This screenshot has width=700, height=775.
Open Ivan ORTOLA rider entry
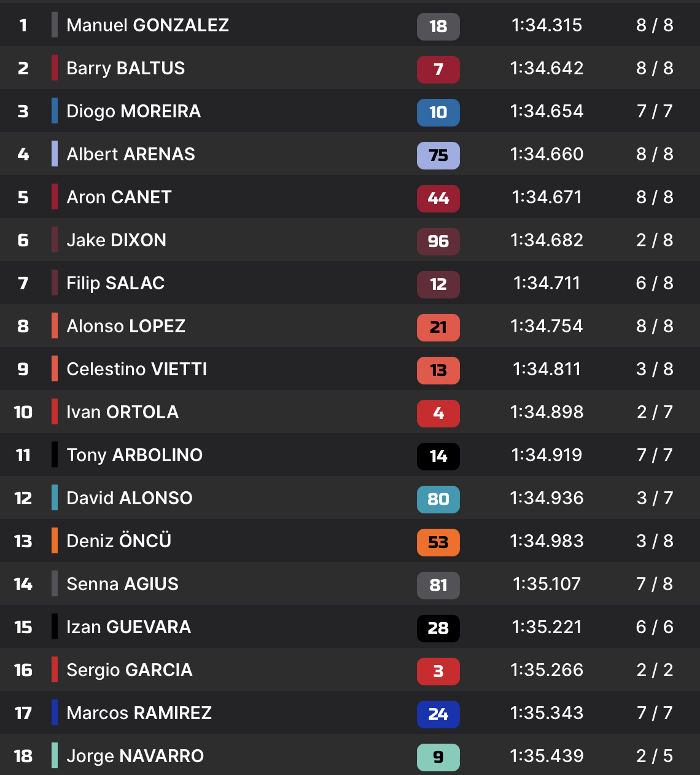coord(122,412)
